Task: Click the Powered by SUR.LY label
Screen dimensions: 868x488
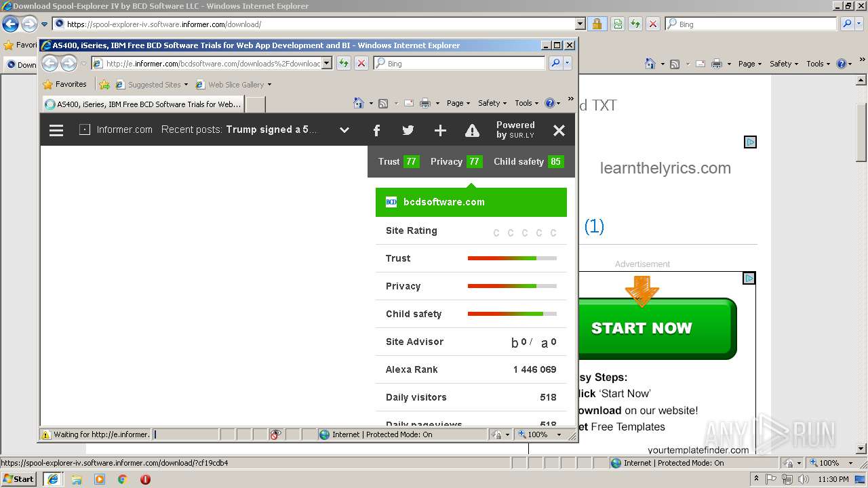Action: 515,129
